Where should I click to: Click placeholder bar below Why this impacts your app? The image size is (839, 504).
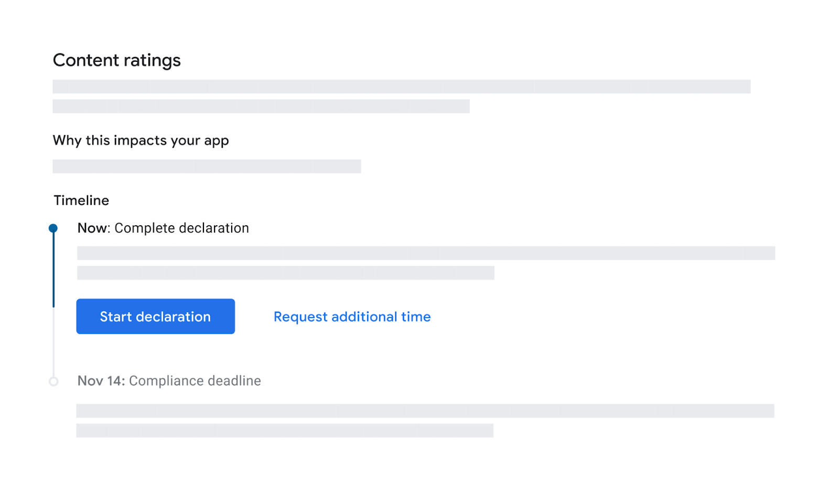pyautogui.click(x=207, y=166)
